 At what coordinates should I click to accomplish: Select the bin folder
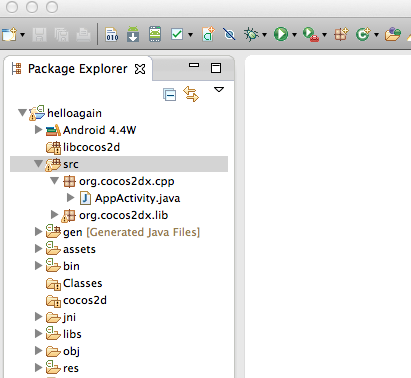[71, 266]
